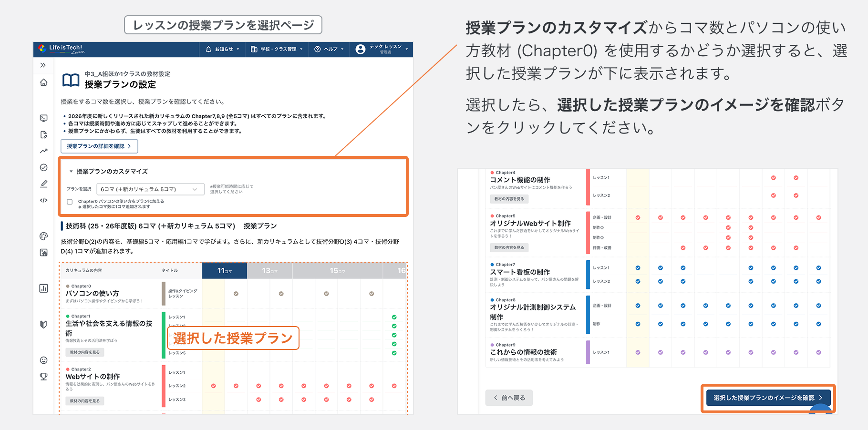Click Chapter5's pink color bar
The width and height of the screenshot is (868, 430).
tap(587, 232)
